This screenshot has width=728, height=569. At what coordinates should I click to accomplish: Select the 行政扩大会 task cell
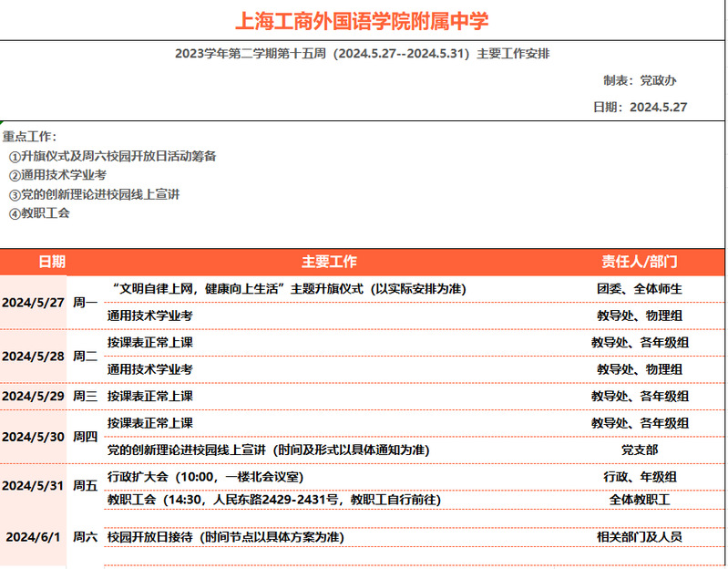[205, 477]
